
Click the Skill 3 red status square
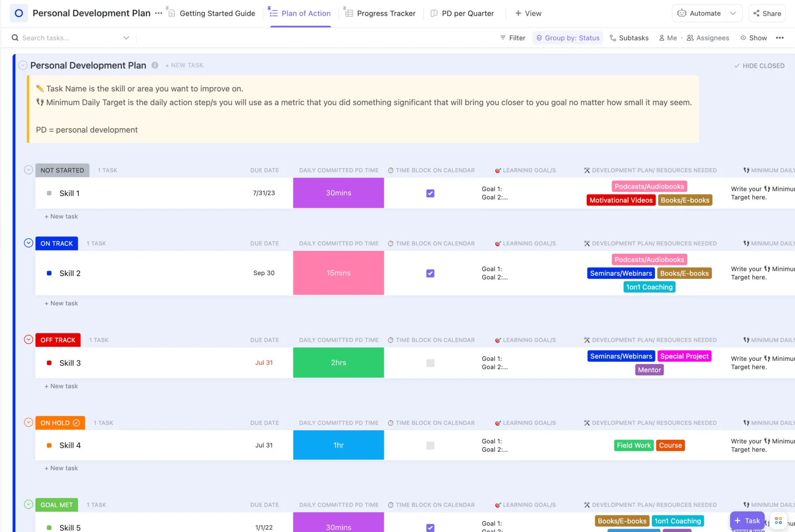pos(49,363)
